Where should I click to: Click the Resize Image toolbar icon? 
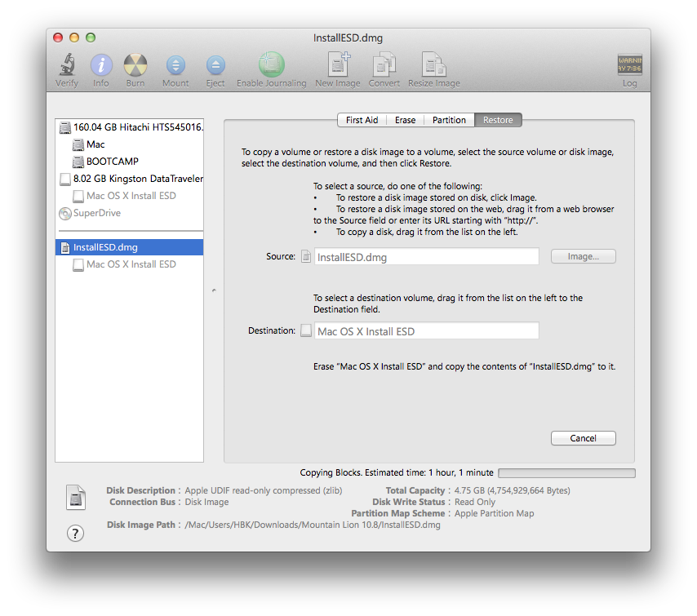coord(434,64)
